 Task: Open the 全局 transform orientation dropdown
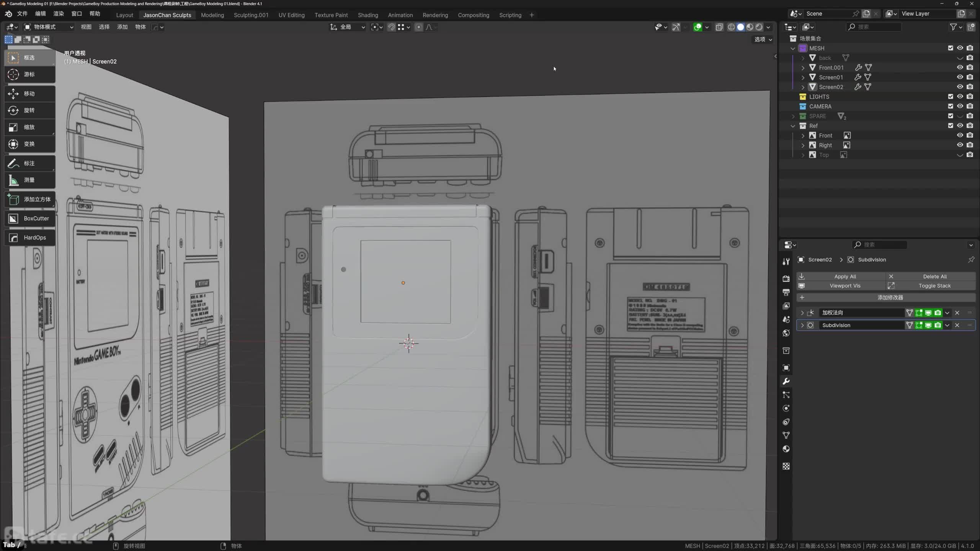click(348, 27)
